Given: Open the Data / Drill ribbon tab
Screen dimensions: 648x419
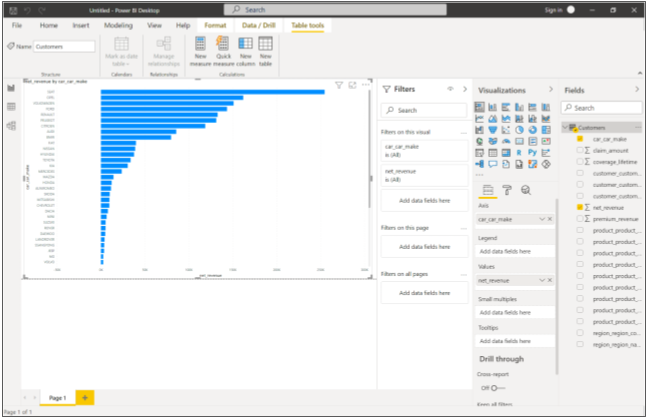Looking at the screenshot, I should (x=259, y=25).
